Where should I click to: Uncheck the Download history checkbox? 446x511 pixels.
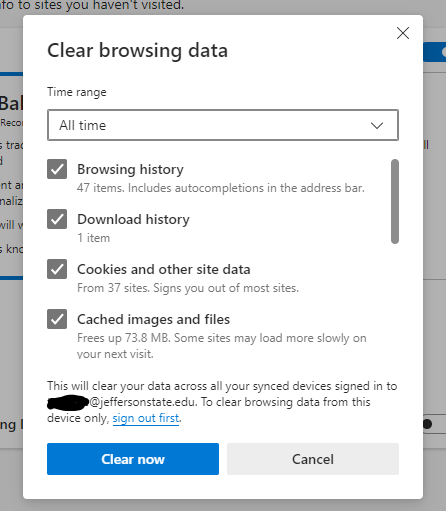click(x=57, y=219)
